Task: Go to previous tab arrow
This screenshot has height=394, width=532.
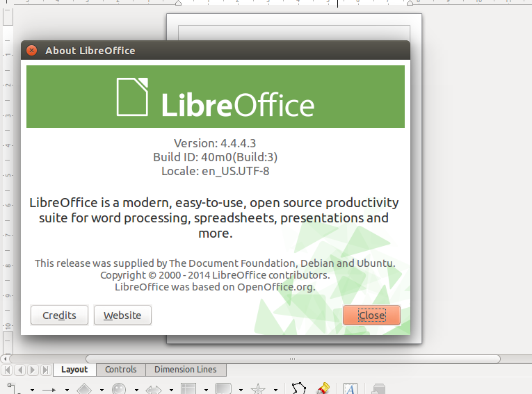Action: click(x=20, y=370)
